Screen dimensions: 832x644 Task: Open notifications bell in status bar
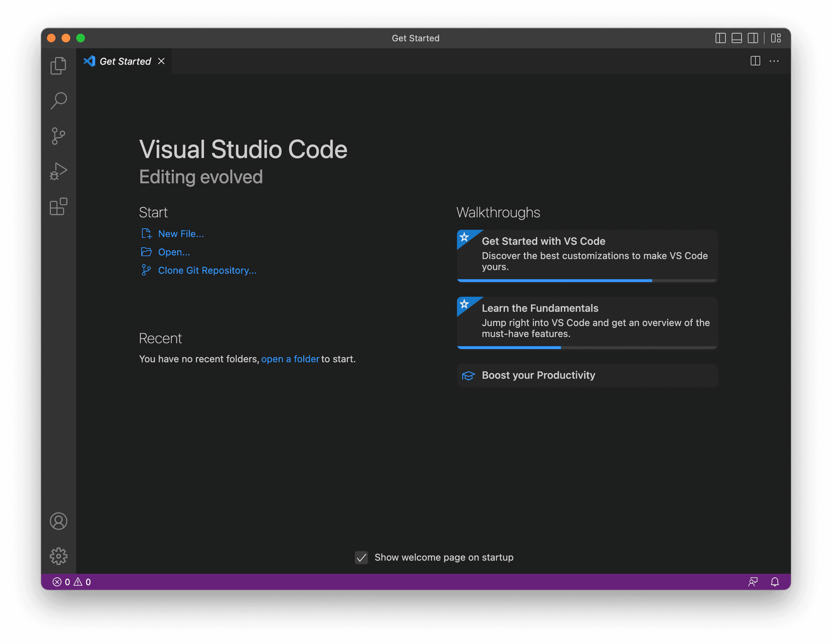point(775,582)
